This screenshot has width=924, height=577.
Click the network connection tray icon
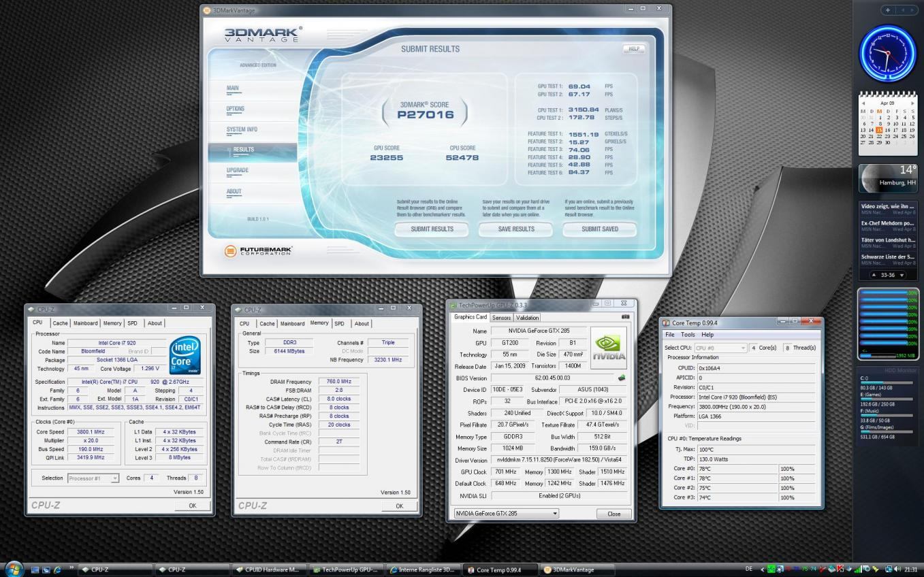click(888, 570)
